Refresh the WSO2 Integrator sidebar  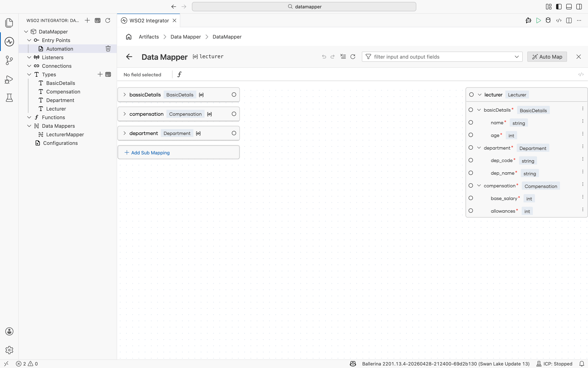(108, 20)
